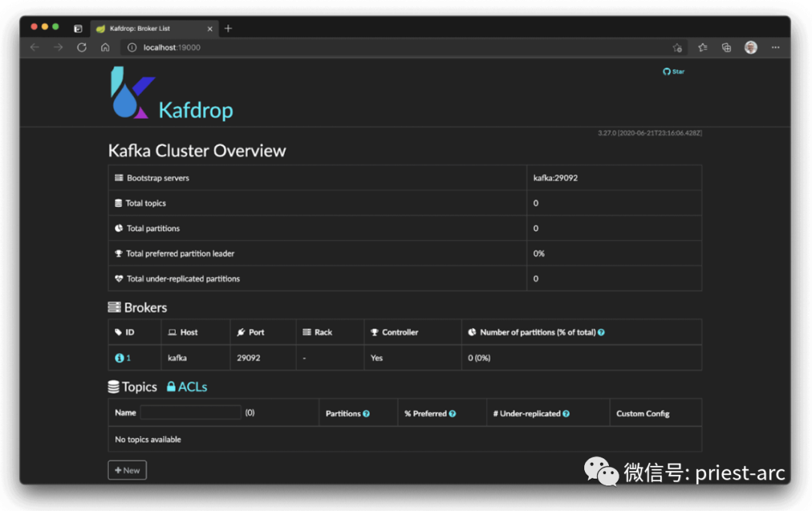Click the Kafka Cluster Overview heading
This screenshot has height=511, width=812.
[197, 151]
